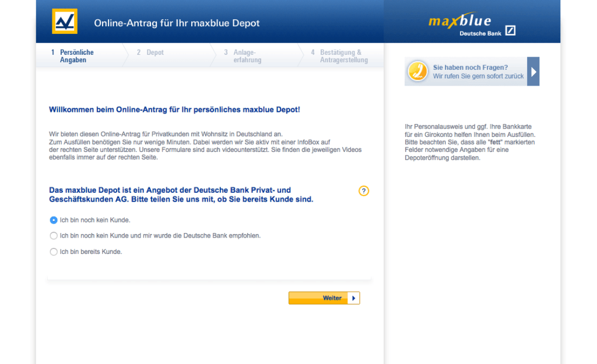Open the question mark help icon
This screenshot has height=364, width=597.
tap(364, 191)
